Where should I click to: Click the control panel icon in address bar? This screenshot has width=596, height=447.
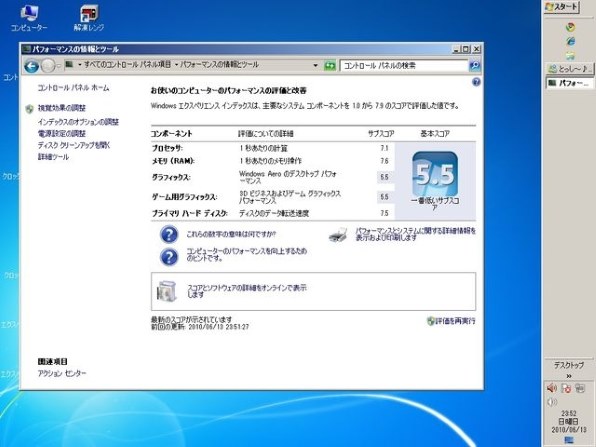[x=69, y=65]
